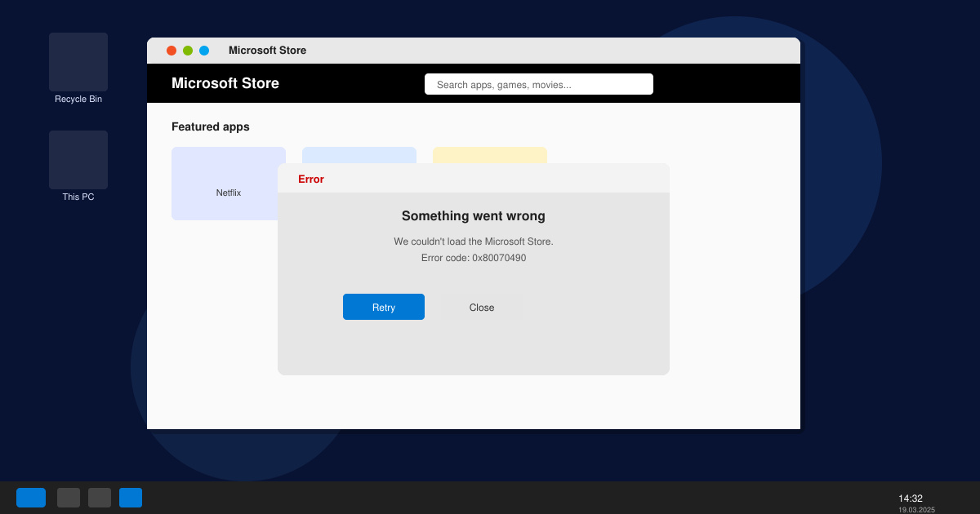Open the light blue second featured card
The height and width of the screenshot is (514, 980).
click(x=359, y=155)
